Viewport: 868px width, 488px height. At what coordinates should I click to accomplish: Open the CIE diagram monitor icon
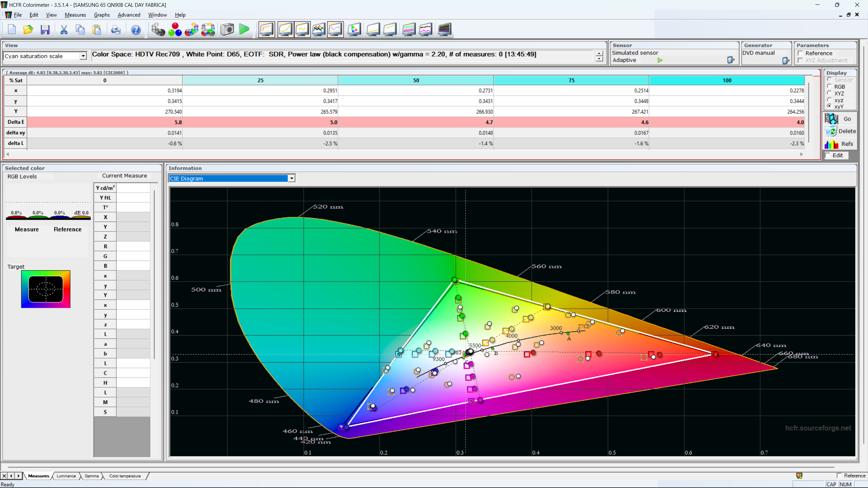(354, 29)
